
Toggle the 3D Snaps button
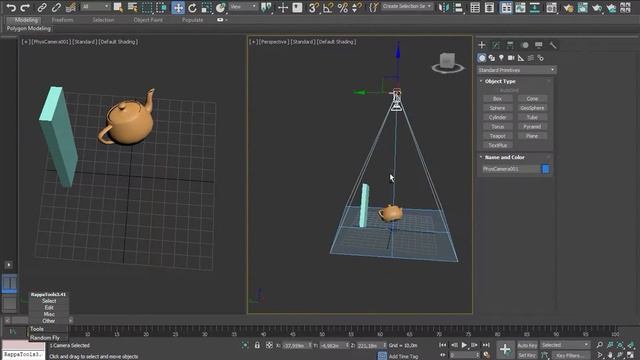pos(313,7)
